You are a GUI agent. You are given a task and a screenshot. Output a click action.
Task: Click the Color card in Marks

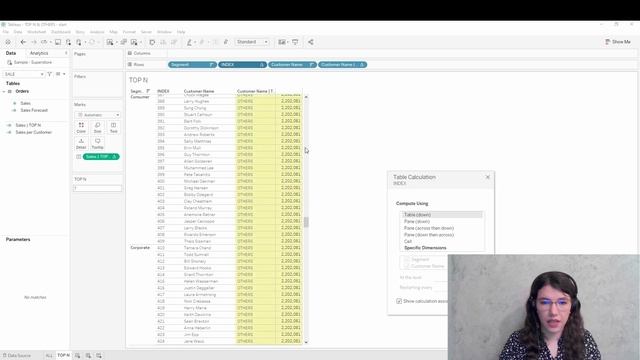point(81,128)
